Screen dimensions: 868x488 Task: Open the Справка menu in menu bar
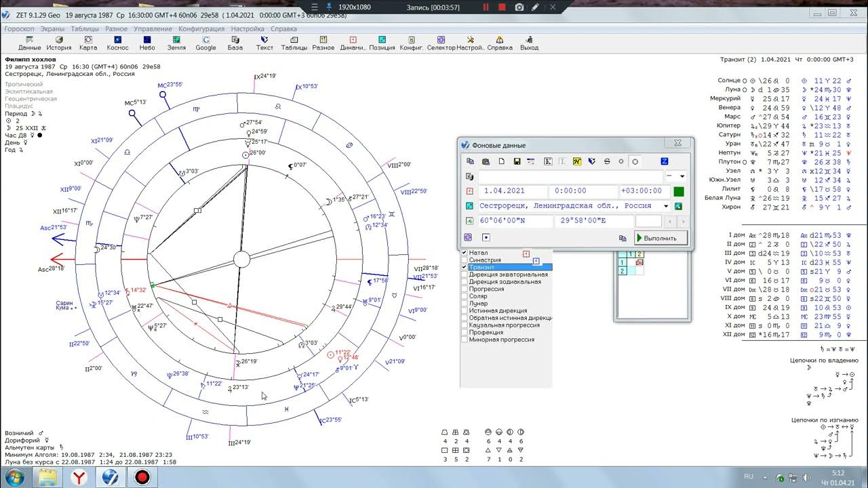click(283, 29)
